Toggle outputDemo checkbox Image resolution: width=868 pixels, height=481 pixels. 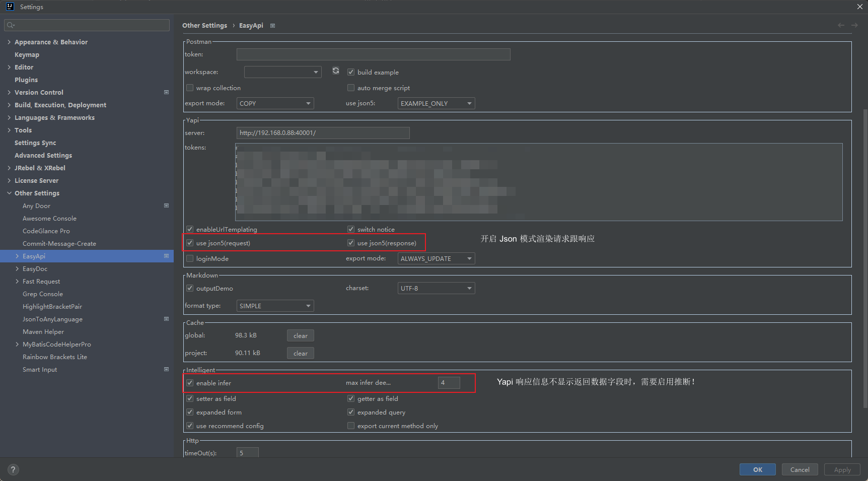pos(190,288)
